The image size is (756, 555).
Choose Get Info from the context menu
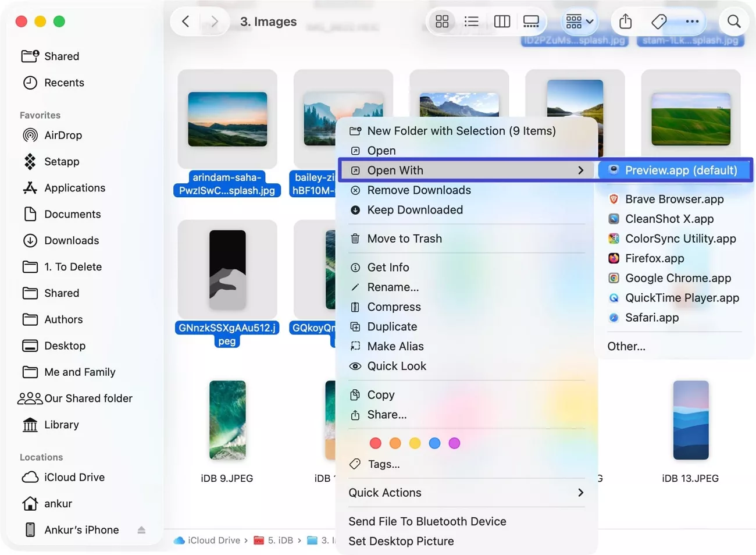pos(388,267)
